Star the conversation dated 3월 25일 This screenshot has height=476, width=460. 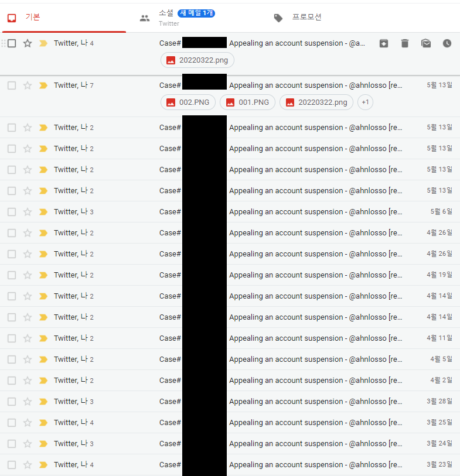[x=28, y=423]
